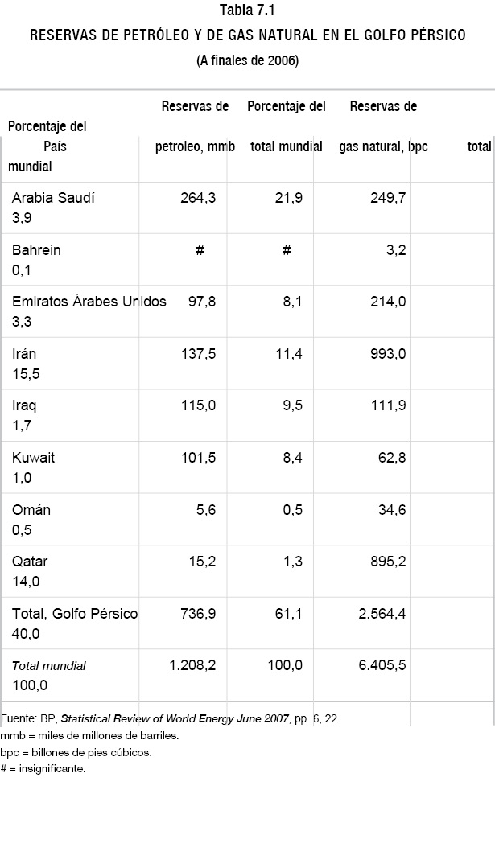Click the 'gas natural, bpc' header text
The image size is (495, 868).
tap(383, 146)
